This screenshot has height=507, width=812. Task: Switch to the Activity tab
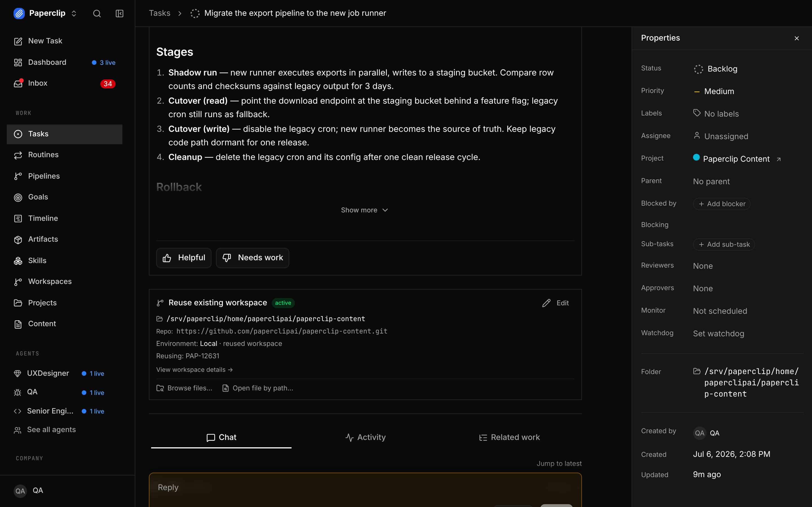(x=365, y=437)
